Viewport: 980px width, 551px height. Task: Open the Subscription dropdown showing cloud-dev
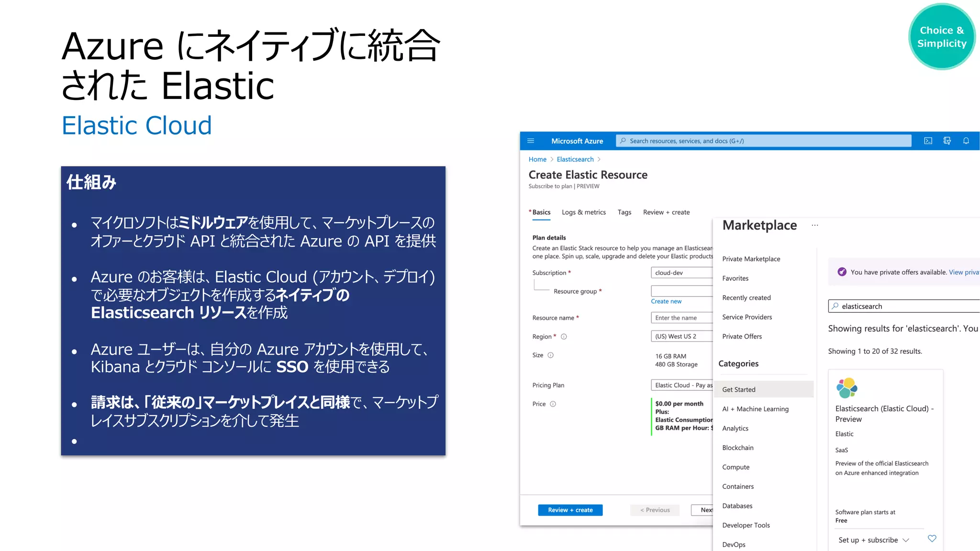point(682,273)
